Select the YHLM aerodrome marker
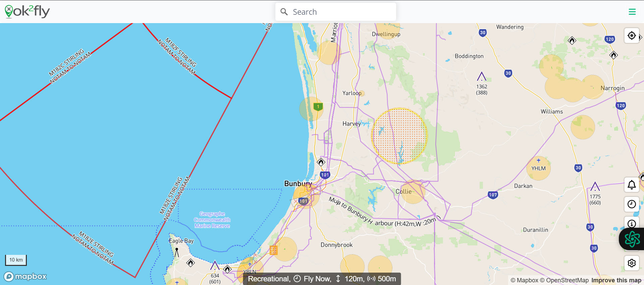Image resolution: width=644 pixels, height=285 pixels. coord(538,168)
